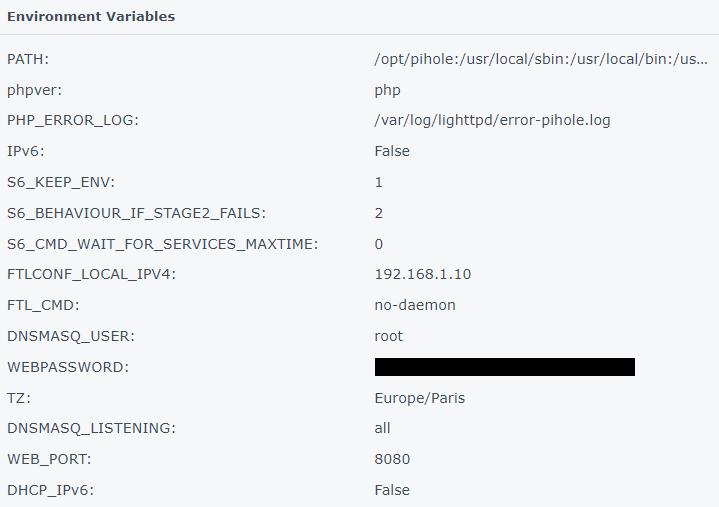Image resolution: width=719 pixels, height=507 pixels.
Task: Click the FTLCONF_LOCAL_IPV4 label
Action: click(x=91, y=274)
